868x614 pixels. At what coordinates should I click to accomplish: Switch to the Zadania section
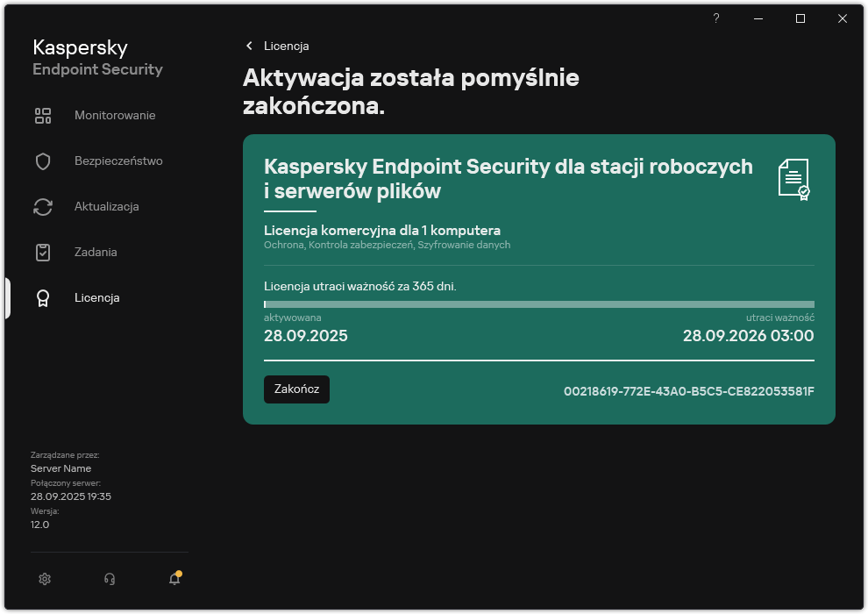(95, 252)
